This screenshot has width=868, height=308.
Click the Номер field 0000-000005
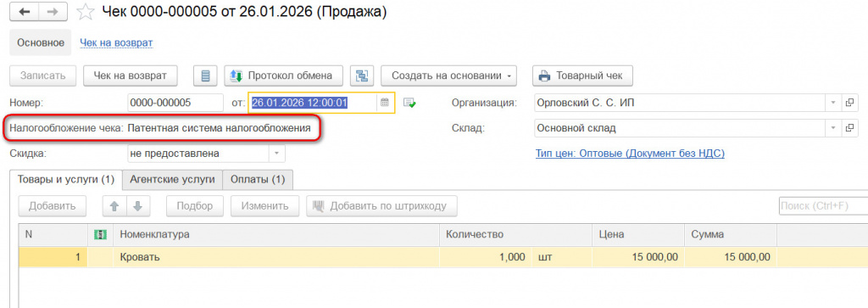click(175, 103)
